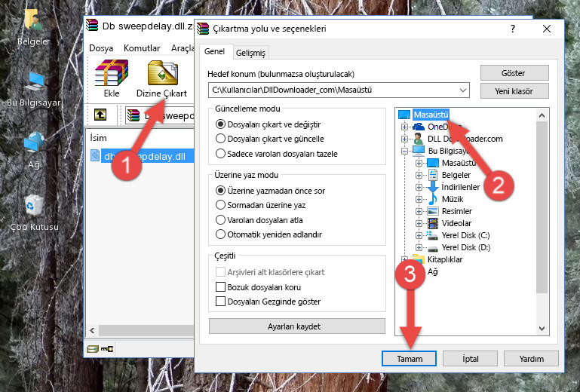Select Masaüstü under Bu Bilgisayar
The width and height of the screenshot is (580, 392).
pyautogui.click(x=459, y=163)
